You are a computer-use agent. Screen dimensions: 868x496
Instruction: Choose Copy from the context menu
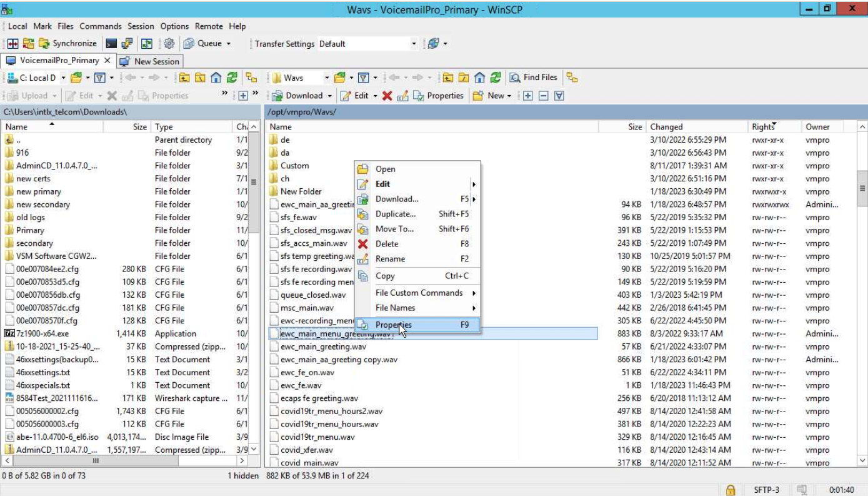(417, 276)
